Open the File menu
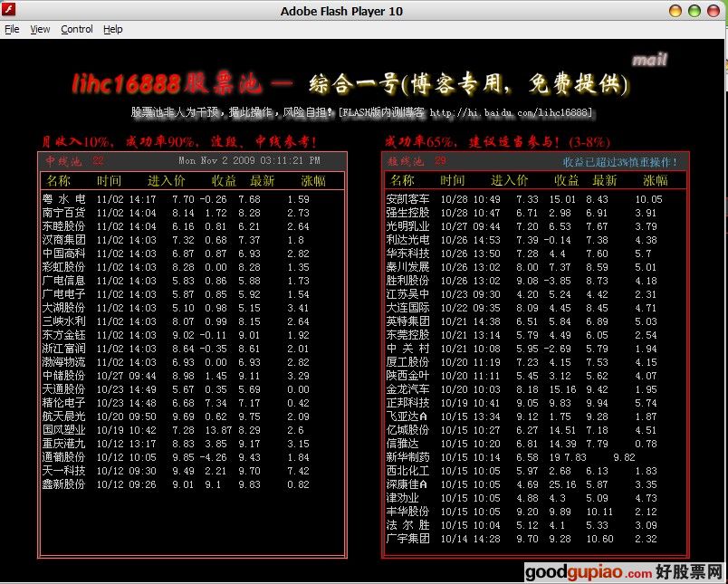The width and height of the screenshot is (728, 584). 12,29
